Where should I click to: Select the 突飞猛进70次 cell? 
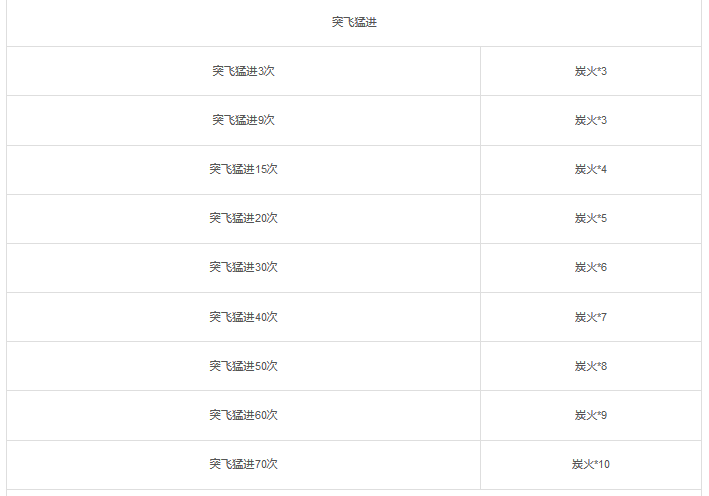tap(243, 464)
